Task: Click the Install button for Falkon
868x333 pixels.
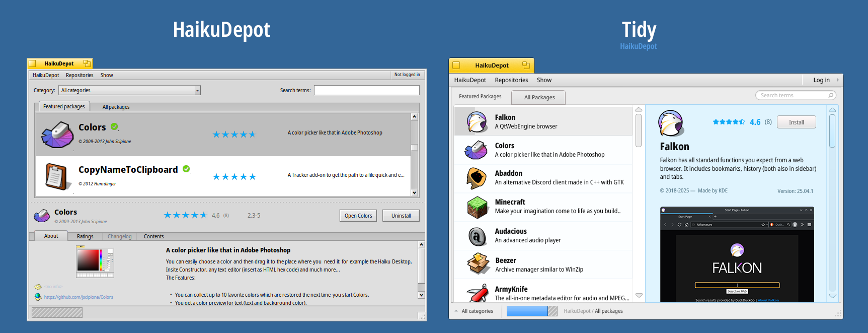Action: click(x=796, y=122)
